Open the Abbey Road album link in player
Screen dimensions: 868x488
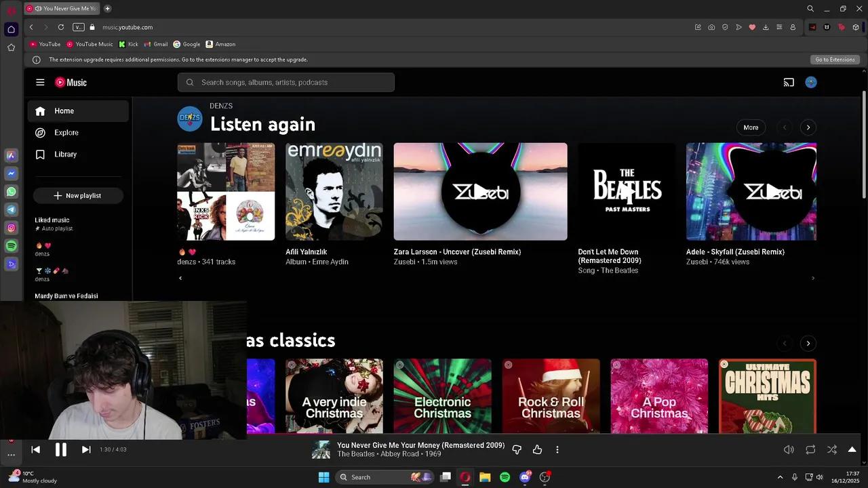(x=399, y=454)
